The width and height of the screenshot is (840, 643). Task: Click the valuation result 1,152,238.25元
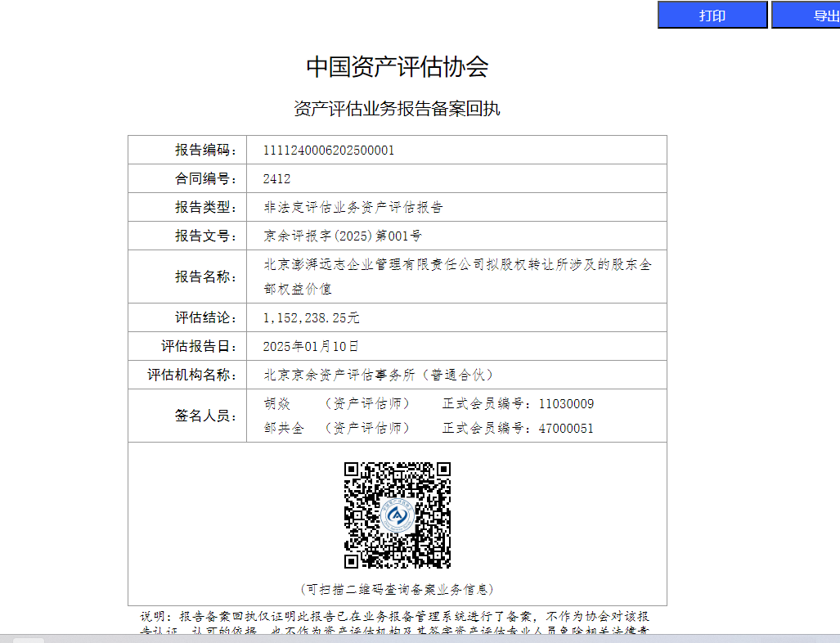[x=311, y=318]
